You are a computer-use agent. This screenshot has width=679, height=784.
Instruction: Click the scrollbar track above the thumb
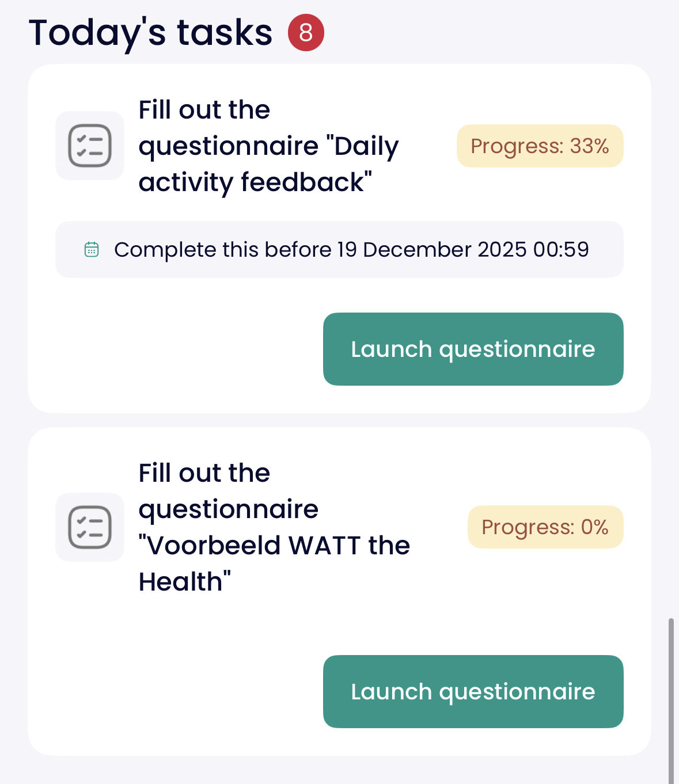(x=671, y=345)
